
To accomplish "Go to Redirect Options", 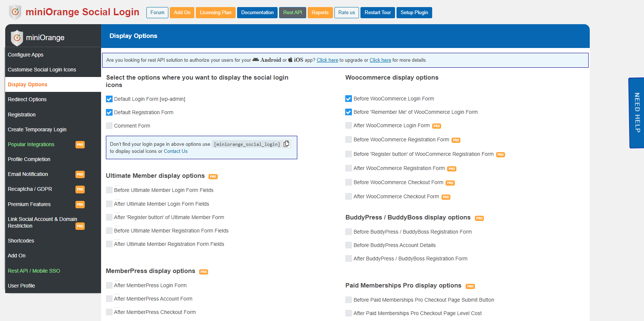I will pos(53,99).
